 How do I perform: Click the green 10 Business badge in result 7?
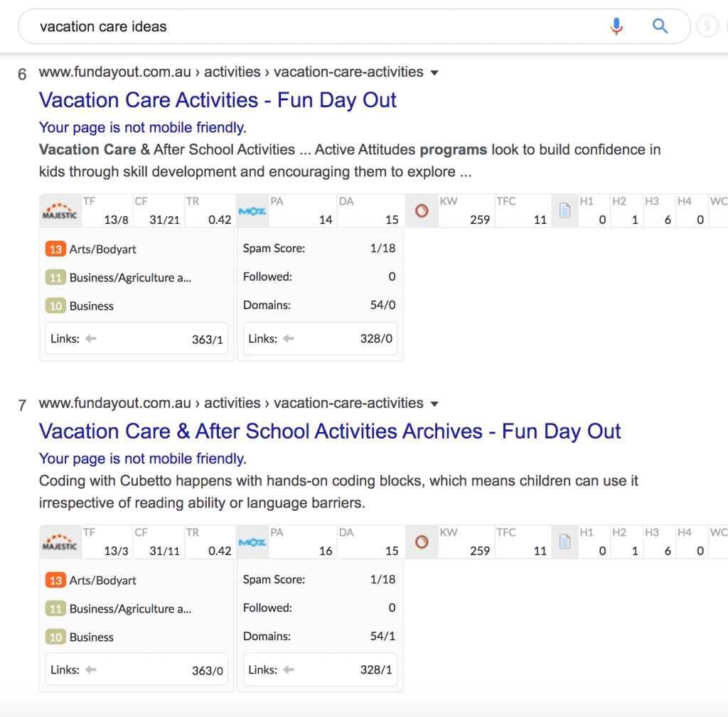click(55, 637)
